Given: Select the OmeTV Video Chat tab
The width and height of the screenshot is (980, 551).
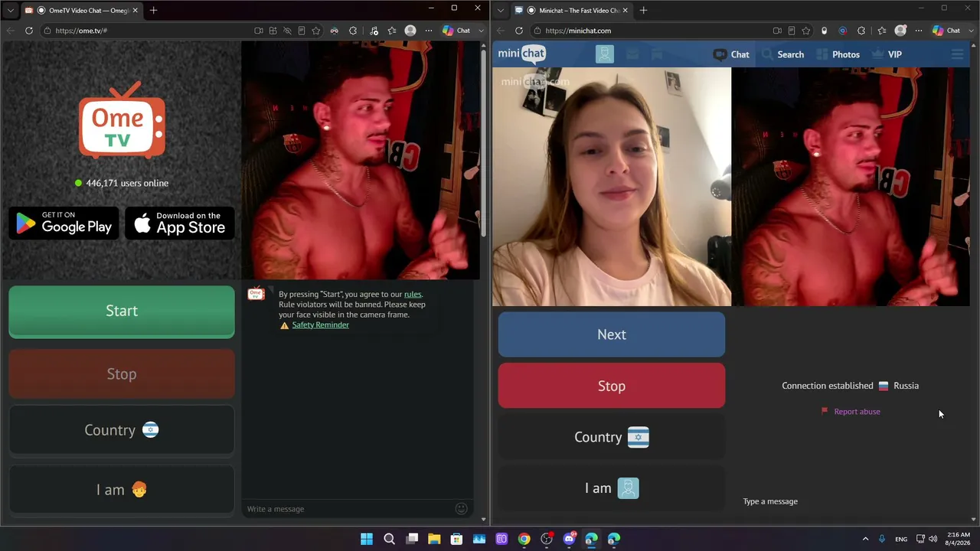Looking at the screenshot, I should 81,10.
